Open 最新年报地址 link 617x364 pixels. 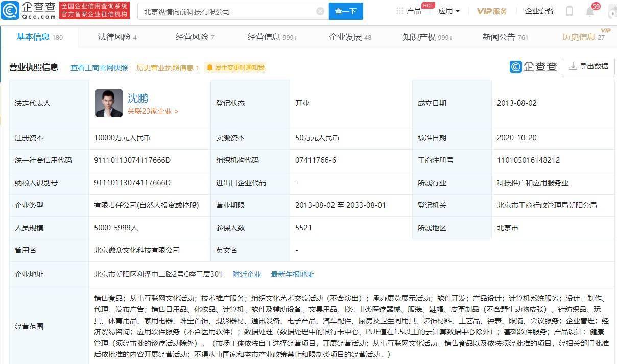pos(292,274)
